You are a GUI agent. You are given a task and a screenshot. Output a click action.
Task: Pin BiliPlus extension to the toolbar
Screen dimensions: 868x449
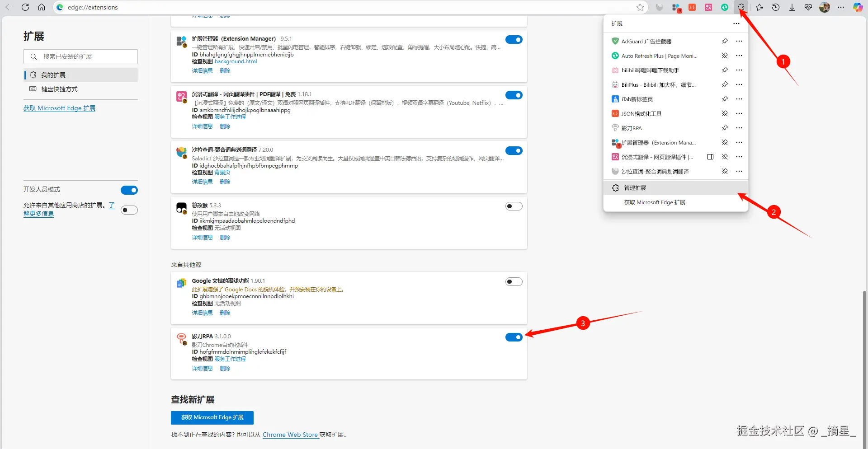(725, 84)
